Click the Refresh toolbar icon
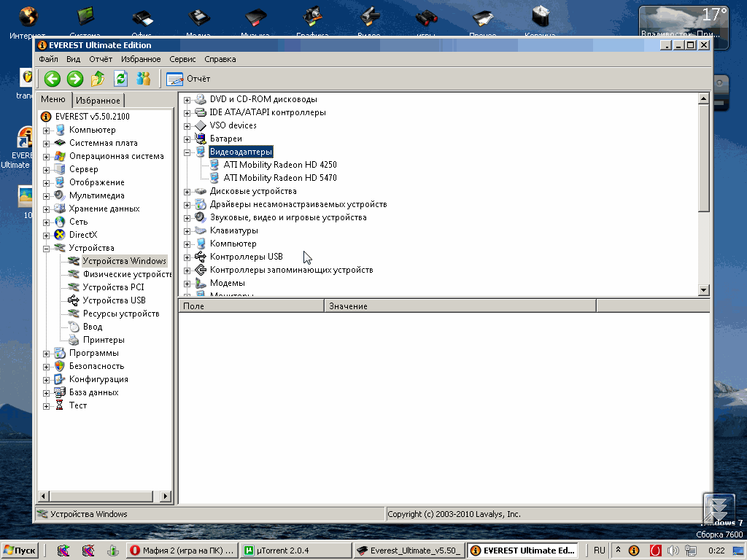Screen dimensions: 747x560 [120, 79]
